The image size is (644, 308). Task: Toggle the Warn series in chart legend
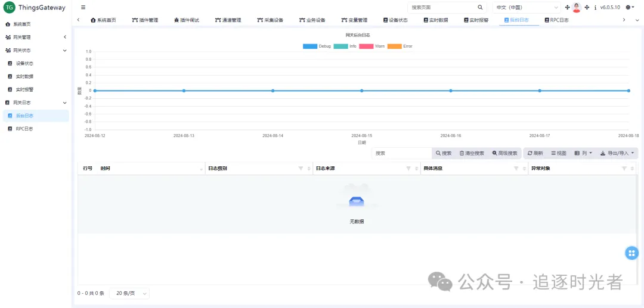pyautogui.click(x=372, y=46)
